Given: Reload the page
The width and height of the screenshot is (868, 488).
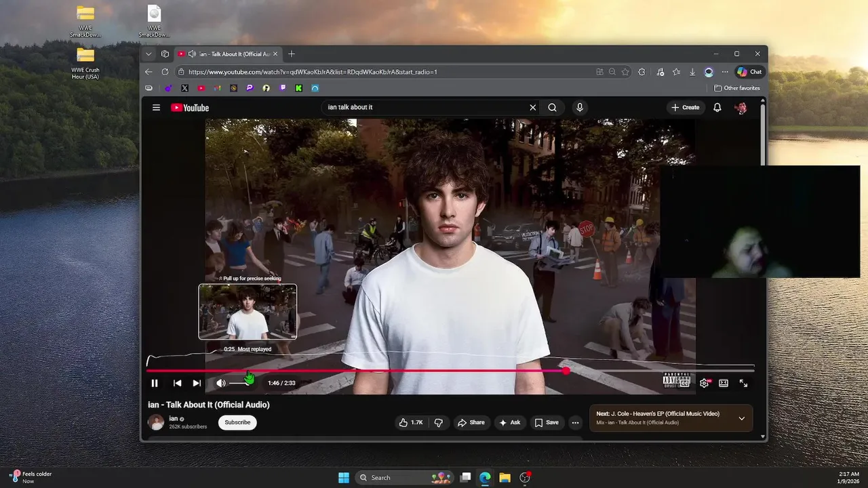Looking at the screenshot, I should (x=165, y=72).
